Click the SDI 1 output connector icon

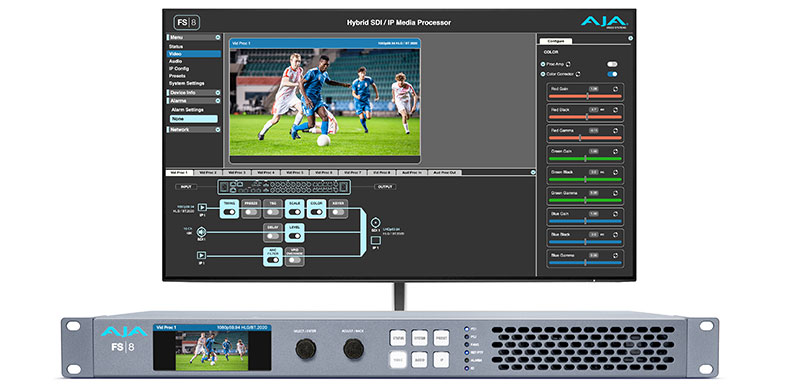(x=376, y=222)
